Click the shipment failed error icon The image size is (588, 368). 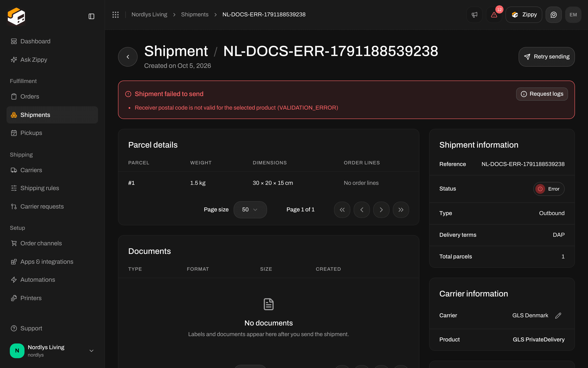128,94
